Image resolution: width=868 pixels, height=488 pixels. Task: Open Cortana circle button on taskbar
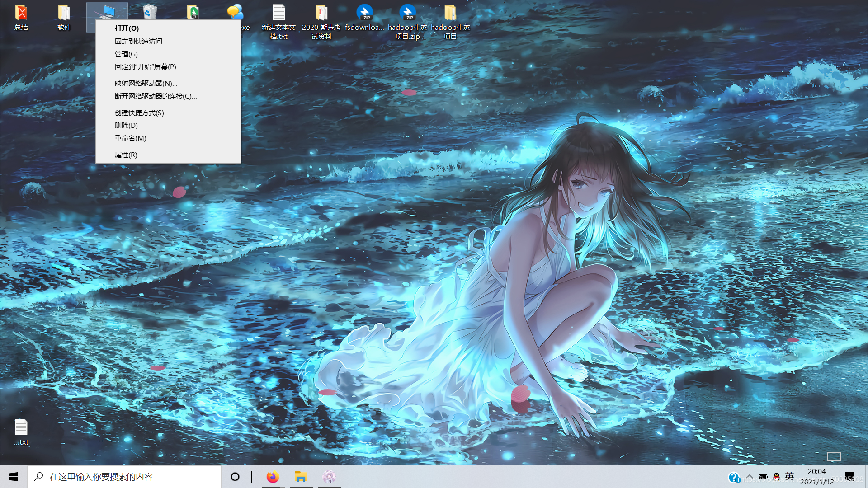click(x=235, y=477)
